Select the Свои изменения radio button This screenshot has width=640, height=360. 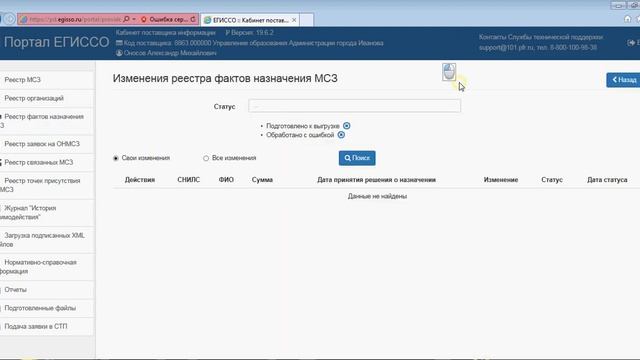(116, 158)
